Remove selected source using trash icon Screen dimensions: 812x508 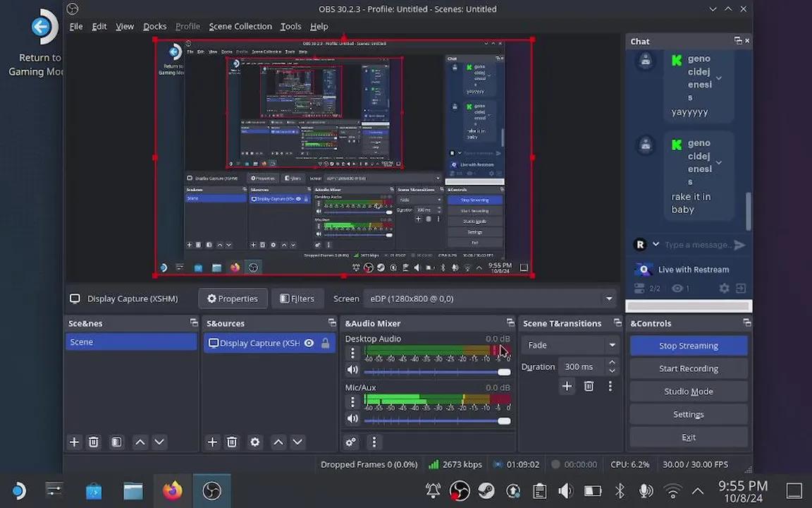pyautogui.click(x=232, y=442)
